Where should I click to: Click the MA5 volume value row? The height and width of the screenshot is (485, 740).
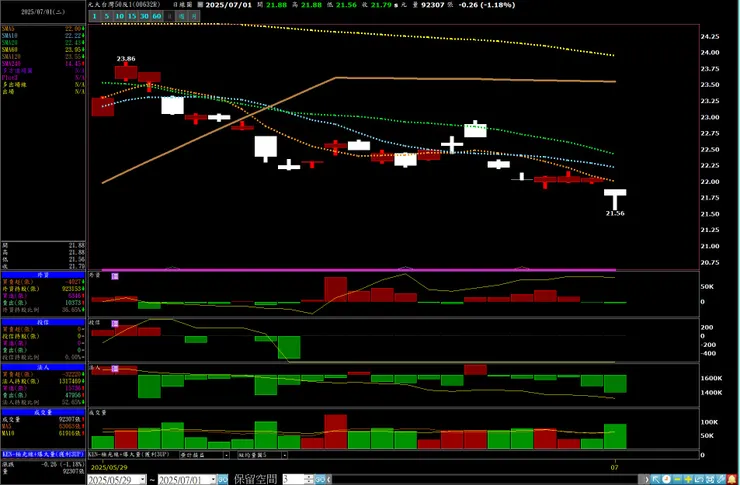tap(43, 426)
